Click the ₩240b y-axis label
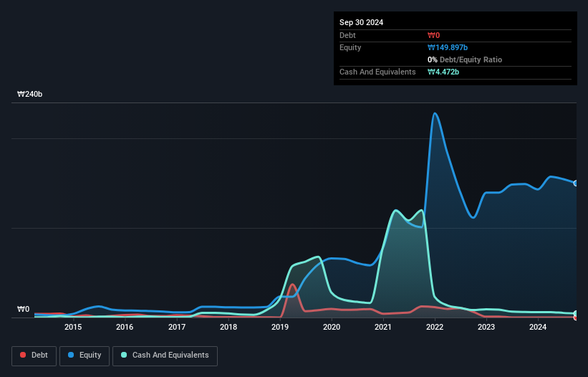The width and height of the screenshot is (588, 377). pos(29,94)
